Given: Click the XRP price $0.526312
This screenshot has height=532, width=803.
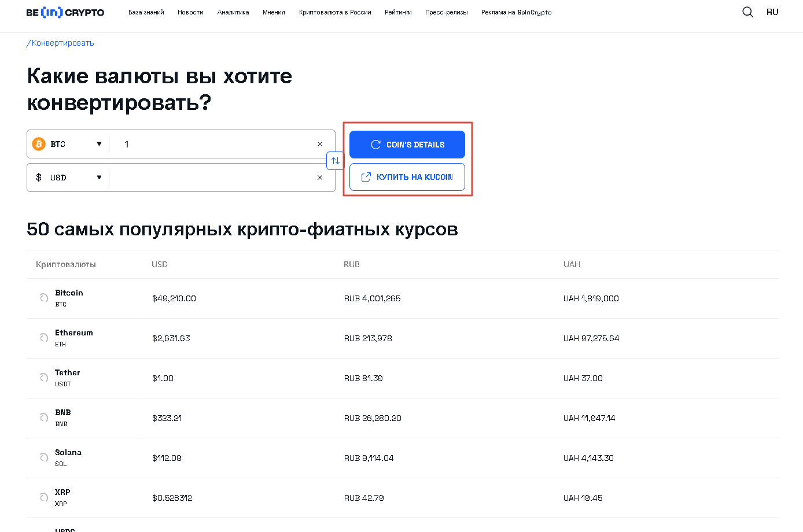Looking at the screenshot, I should pos(172,498).
